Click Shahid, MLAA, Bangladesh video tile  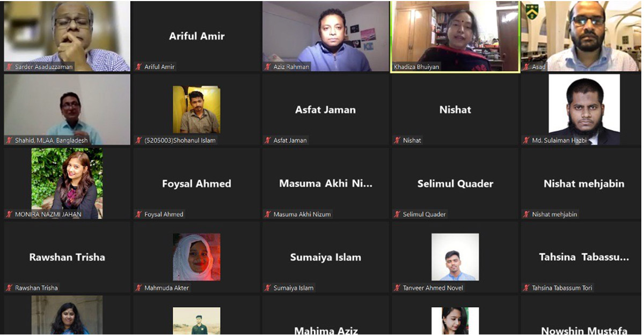coord(67,110)
